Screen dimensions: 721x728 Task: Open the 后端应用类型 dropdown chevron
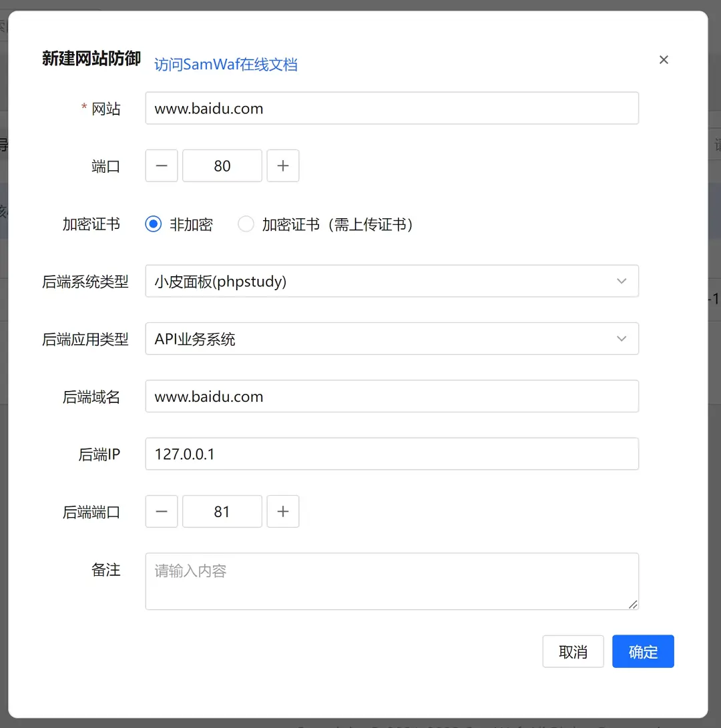pyautogui.click(x=622, y=338)
